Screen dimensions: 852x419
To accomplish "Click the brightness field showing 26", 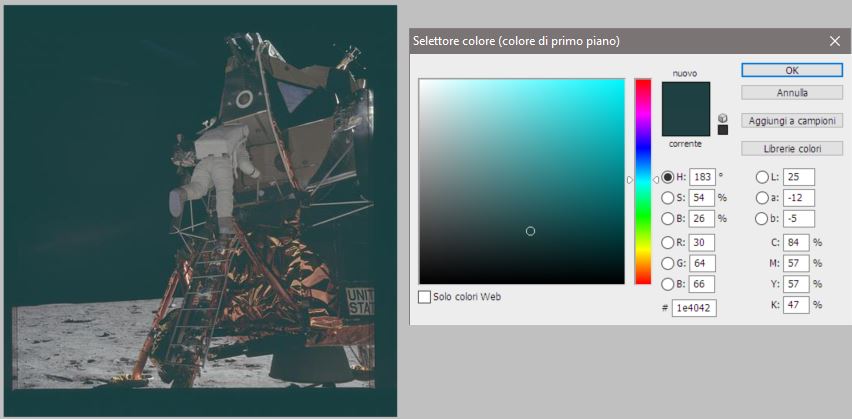I will pyautogui.click(x=702, y=218).
